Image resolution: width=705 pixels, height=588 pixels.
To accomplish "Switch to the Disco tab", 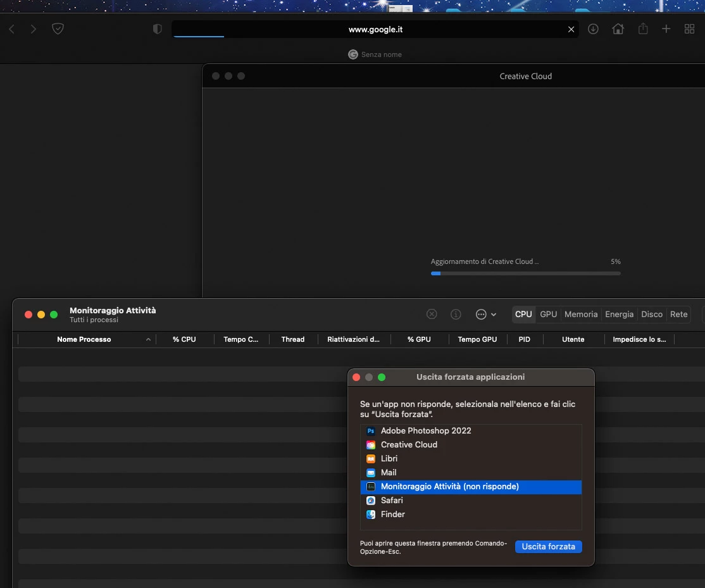I will point(651,314).
